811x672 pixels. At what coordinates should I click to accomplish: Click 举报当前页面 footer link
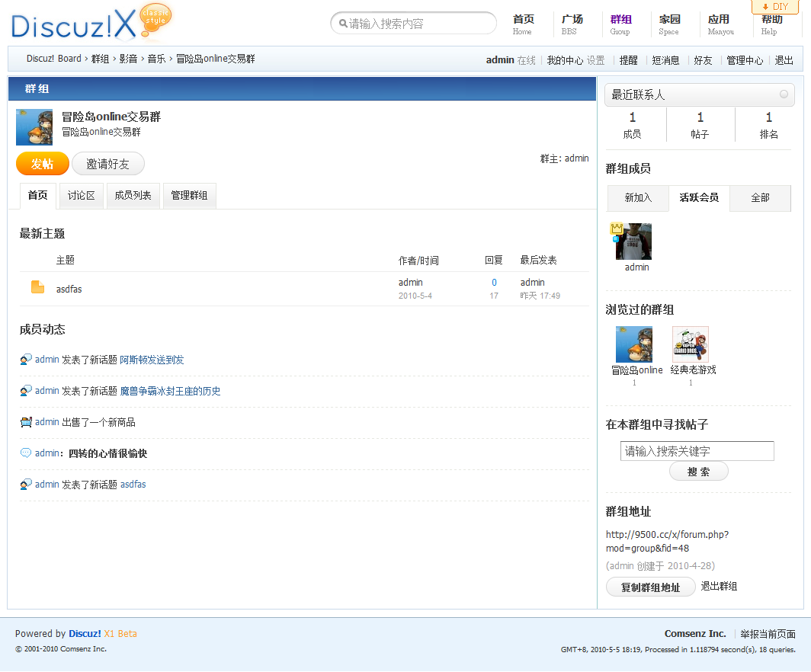(x=768, y=634)
